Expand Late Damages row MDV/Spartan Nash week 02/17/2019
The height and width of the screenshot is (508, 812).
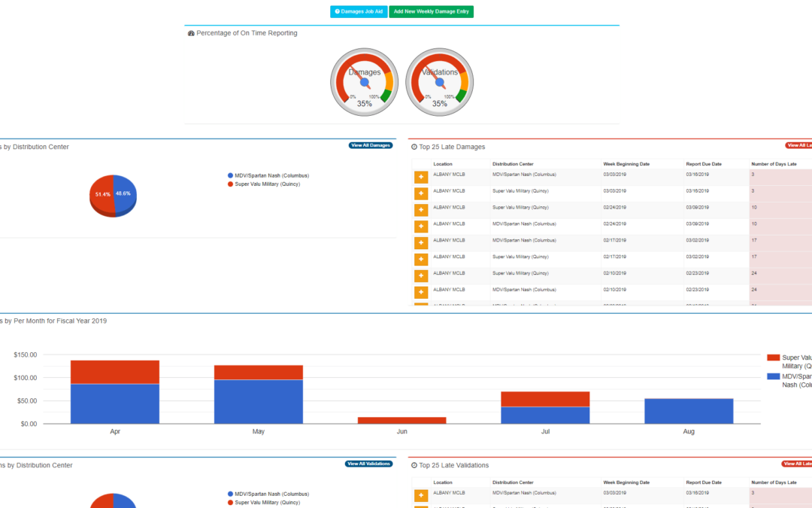pyautogui.click(x=421, y=243)
